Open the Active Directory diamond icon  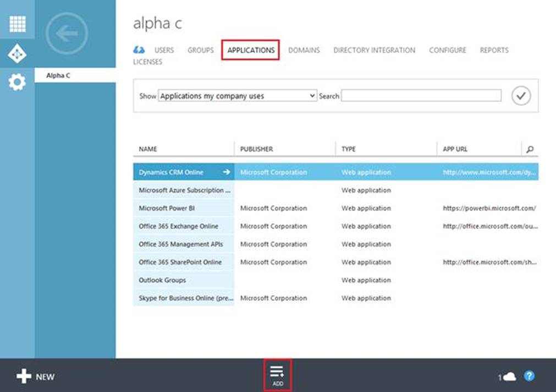pos(17,54)
